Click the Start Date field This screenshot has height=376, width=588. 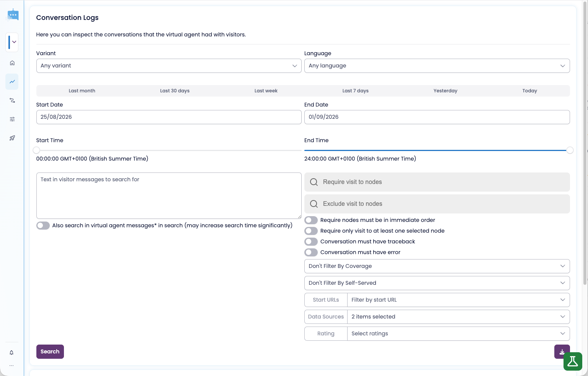(x=169, y=117)
